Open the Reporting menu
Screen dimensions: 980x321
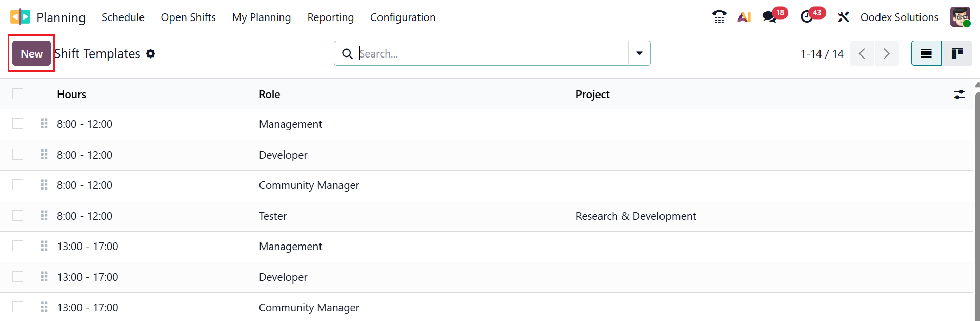(x=330, y=17)
